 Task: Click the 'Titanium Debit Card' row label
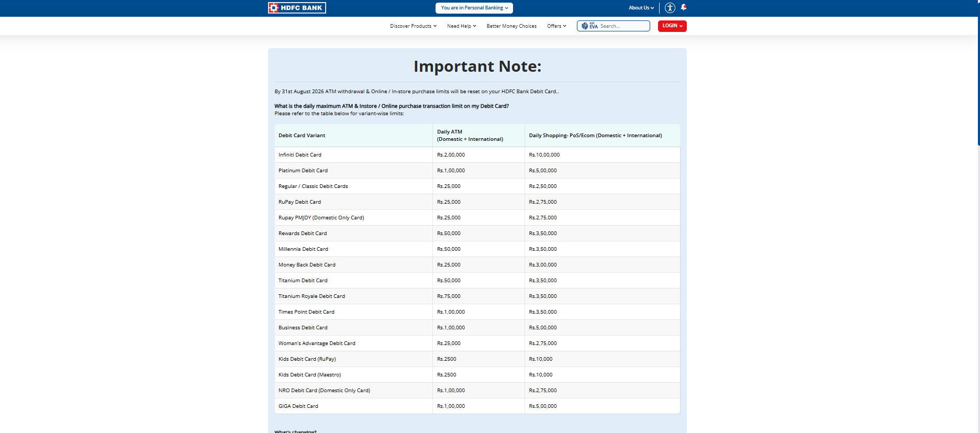[303, 281]
